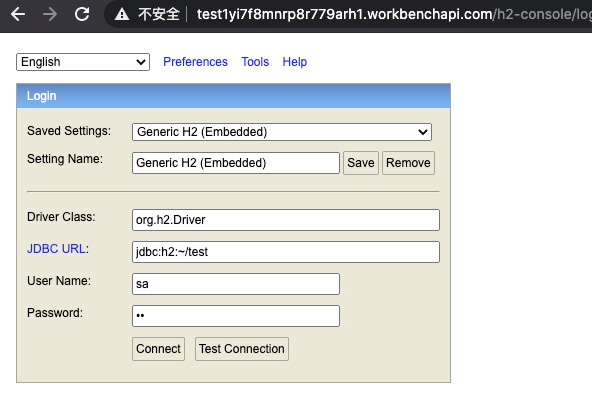Click the not-secure warning triangle icon
This screenshot has width=592, height=396.
tap(122, 14)
